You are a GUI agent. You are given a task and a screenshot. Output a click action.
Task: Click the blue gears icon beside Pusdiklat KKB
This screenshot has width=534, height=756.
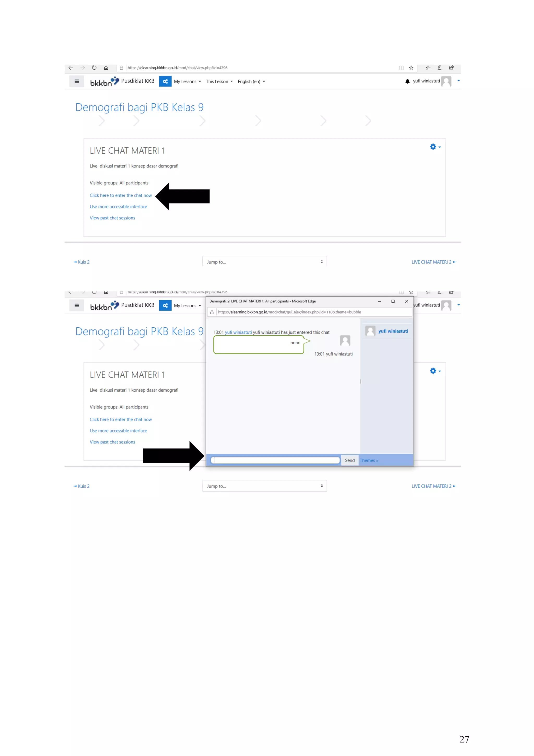click(165, 81)
